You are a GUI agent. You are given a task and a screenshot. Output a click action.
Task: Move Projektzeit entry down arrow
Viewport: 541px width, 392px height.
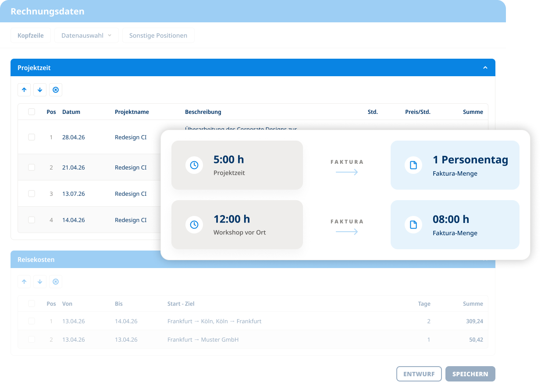pyautogui.click(x=40, y=90)
